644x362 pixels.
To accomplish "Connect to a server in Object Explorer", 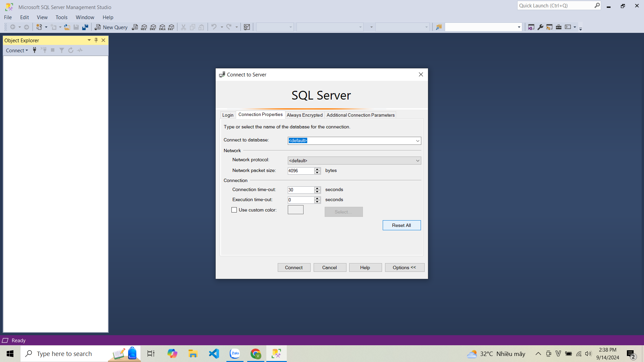I will click(x=35, y=50).
